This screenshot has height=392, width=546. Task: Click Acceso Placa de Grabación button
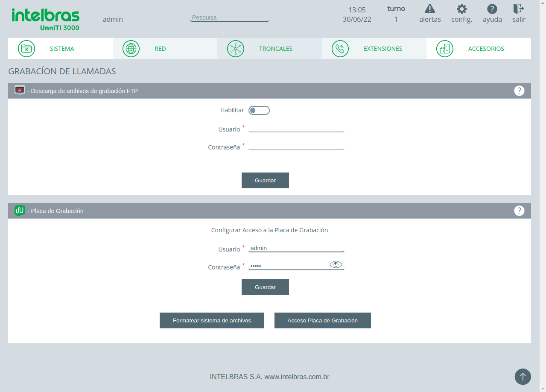(322, 320)
